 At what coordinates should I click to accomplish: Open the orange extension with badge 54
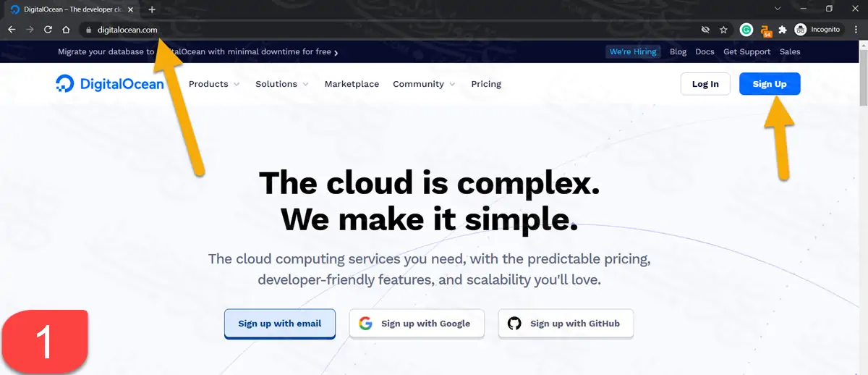pyautogui.click(x=766, y=30)
